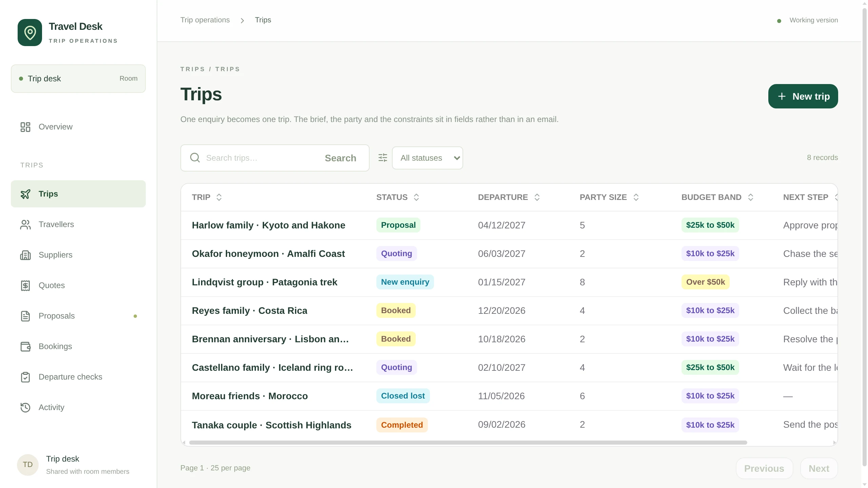Open the Activity page
This screenshot has width=868, height=488.
[78, 407]
